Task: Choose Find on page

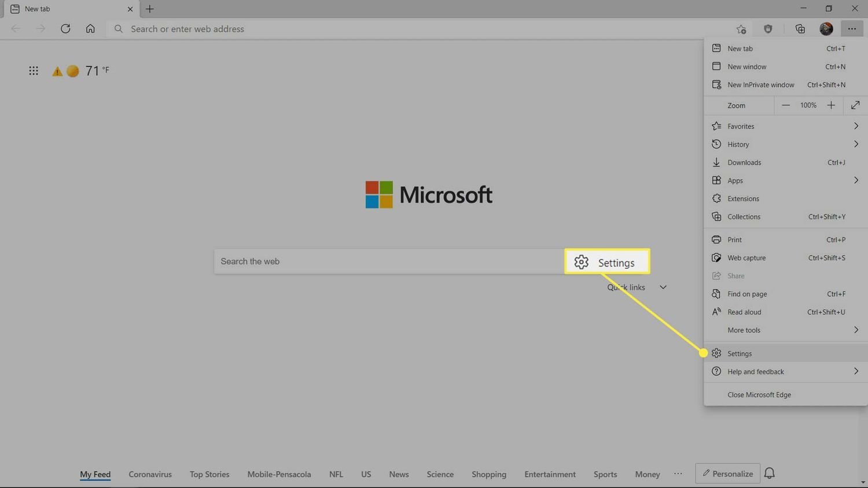Action: [786, 294]
